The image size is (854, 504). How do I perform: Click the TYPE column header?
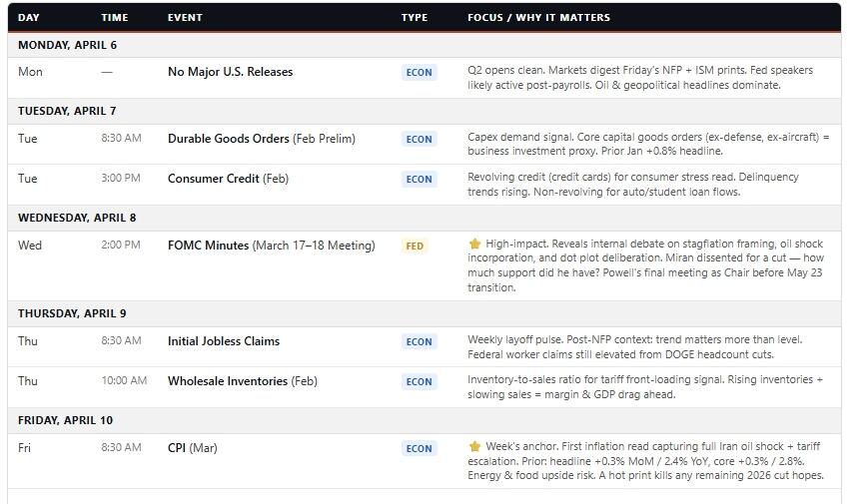point(415,17)
